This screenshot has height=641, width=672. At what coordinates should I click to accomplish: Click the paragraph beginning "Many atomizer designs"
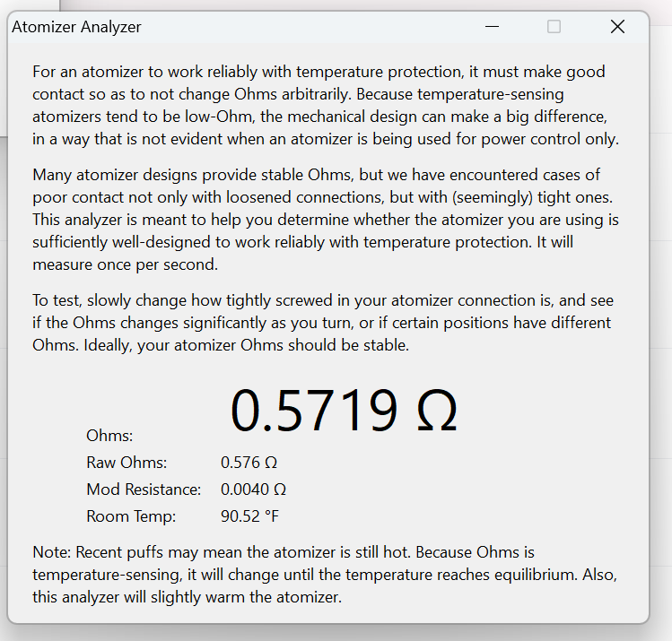click(325, 219)
